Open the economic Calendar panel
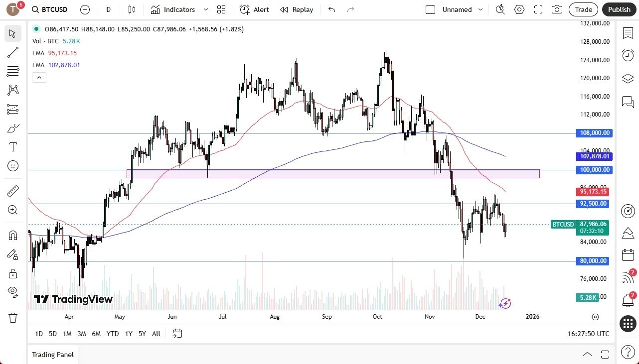This screenshot has width=639, height=364. click(628, 255)
